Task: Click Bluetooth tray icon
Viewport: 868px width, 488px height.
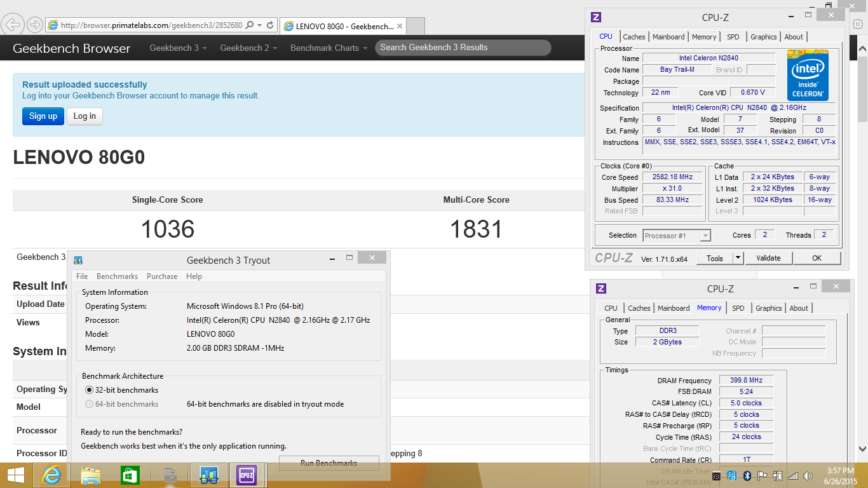Action: [x=748, y=476]
